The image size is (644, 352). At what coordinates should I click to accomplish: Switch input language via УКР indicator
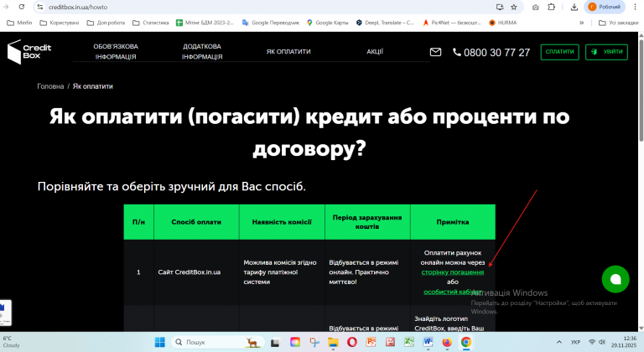[575, 342]
